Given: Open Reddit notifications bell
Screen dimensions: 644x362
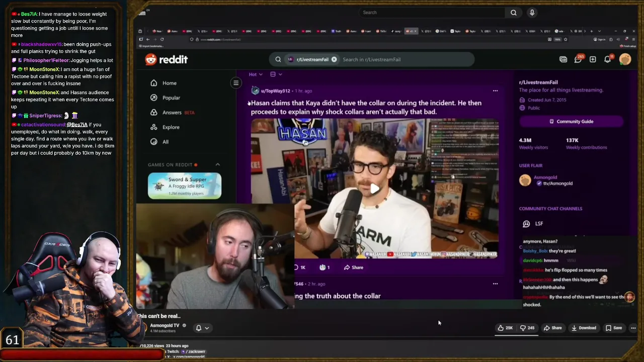Looking at the screenshot, I should (x=608, y=59).
